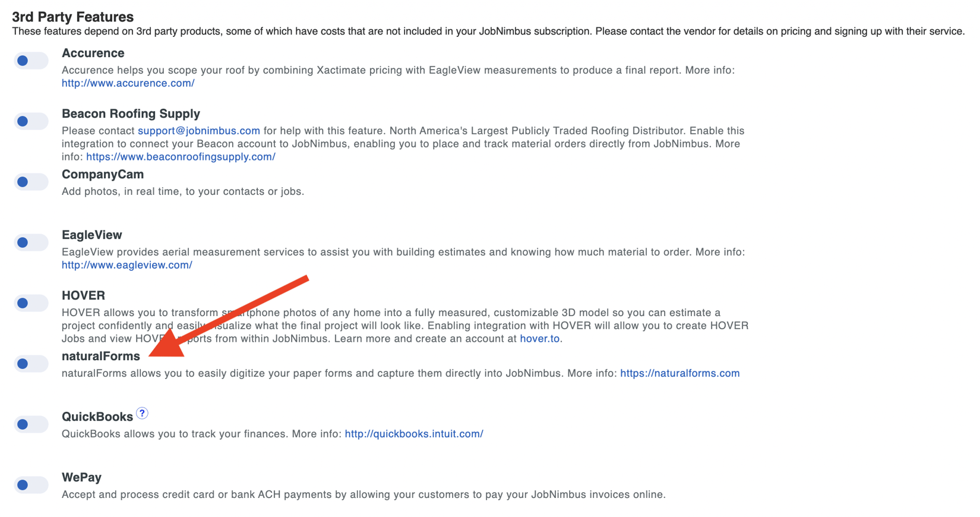Click the 3rd Party Features heading
The width and height of the screenshot is (980, 517).
click(x=72, y=17)
